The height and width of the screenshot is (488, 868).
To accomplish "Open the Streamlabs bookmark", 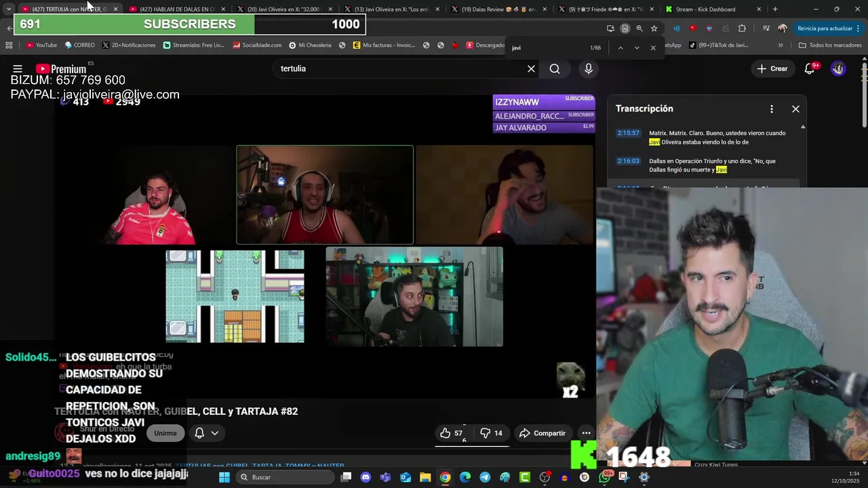I will tap(194, 45).
